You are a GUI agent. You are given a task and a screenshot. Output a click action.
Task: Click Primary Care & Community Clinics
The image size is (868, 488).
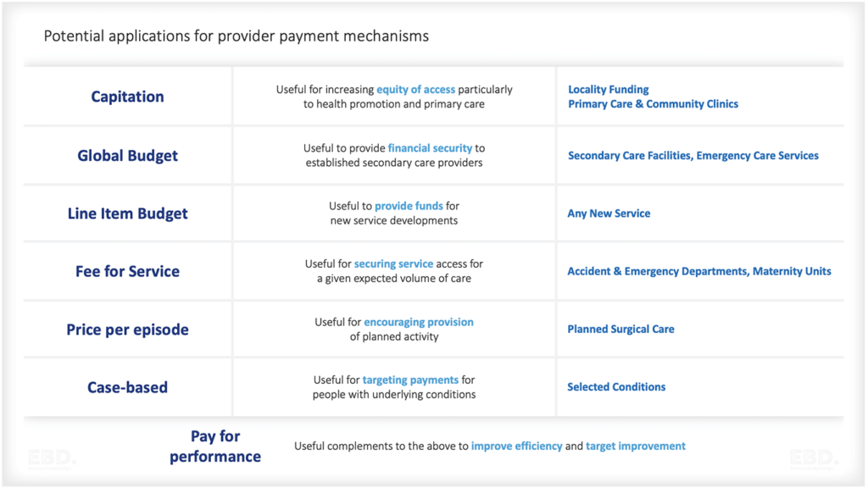653,103
